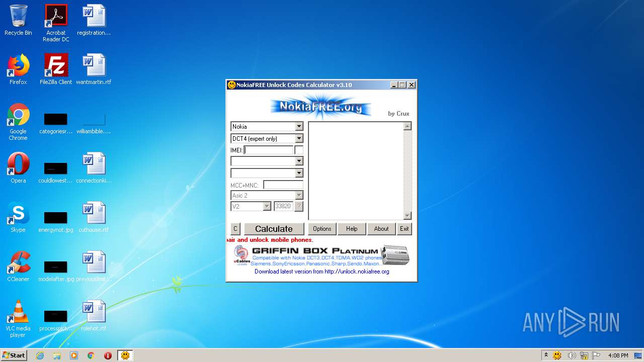The image size is (644, 362).
Task: Click the NokiaFREE.org banner logo
Action: pyautogui.click(x=320, y=107)
